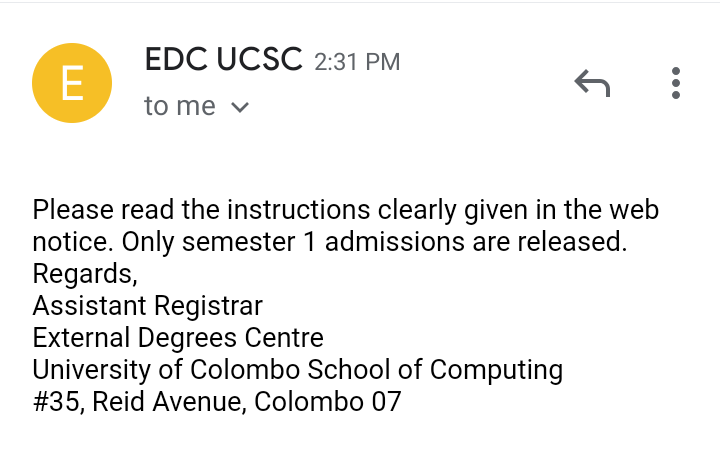Click 'University of Colombo School of Computing' text
720x476 pixels.
pyautogui.click(x=298, y=370)
